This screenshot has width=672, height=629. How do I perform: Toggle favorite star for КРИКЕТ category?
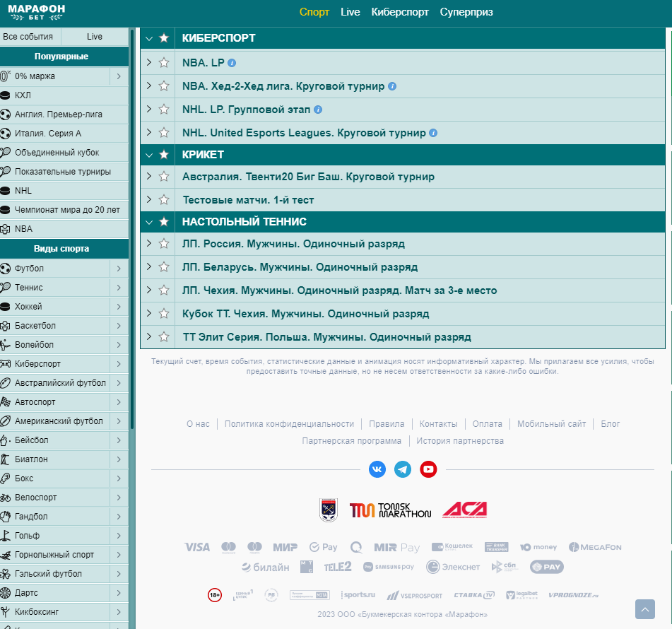[164, 155]
